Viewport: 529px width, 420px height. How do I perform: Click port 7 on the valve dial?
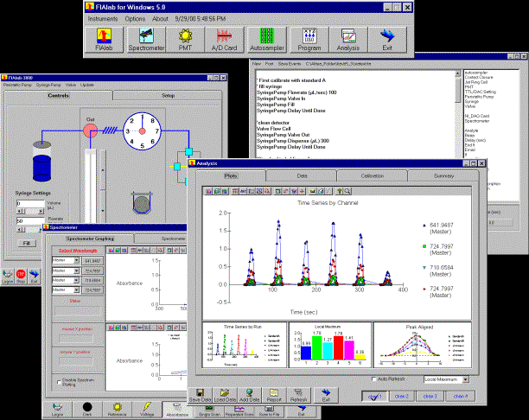coord(156,130)
